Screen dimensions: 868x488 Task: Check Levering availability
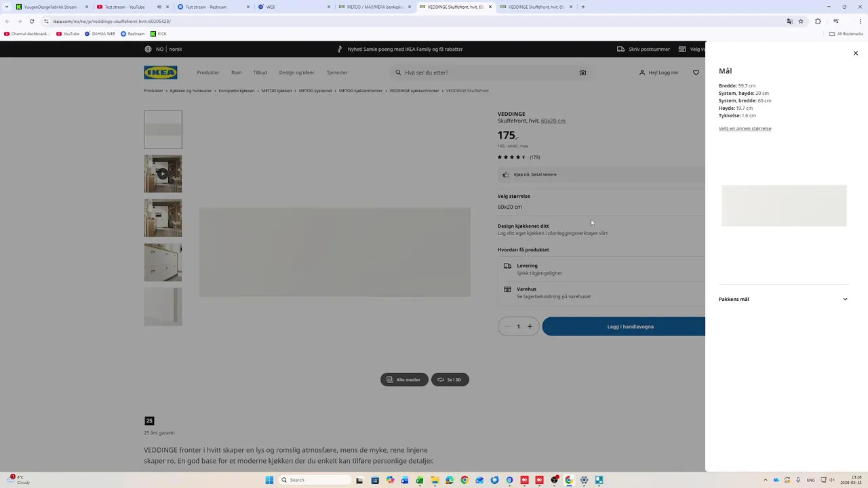pyautogui.click(x=601, y=269)
